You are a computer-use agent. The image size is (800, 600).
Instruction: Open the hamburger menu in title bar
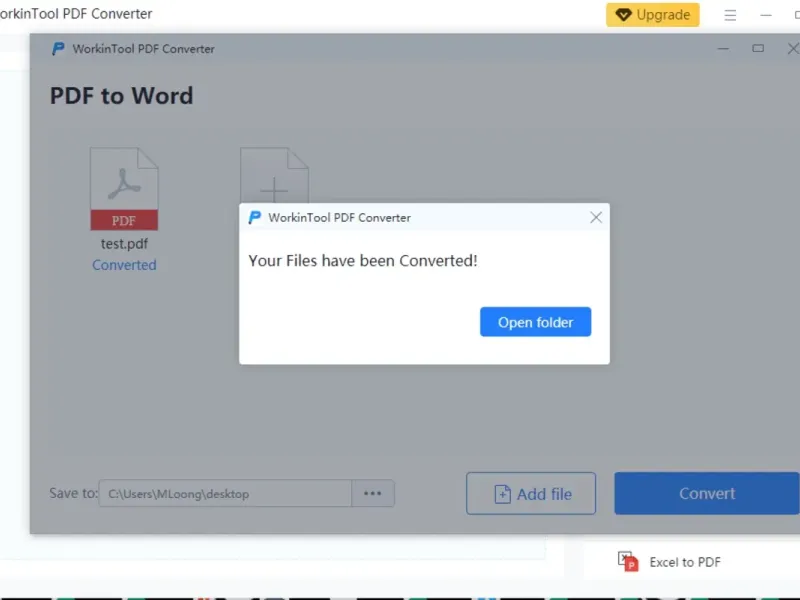pyautogui.click(x=730, y=15)
